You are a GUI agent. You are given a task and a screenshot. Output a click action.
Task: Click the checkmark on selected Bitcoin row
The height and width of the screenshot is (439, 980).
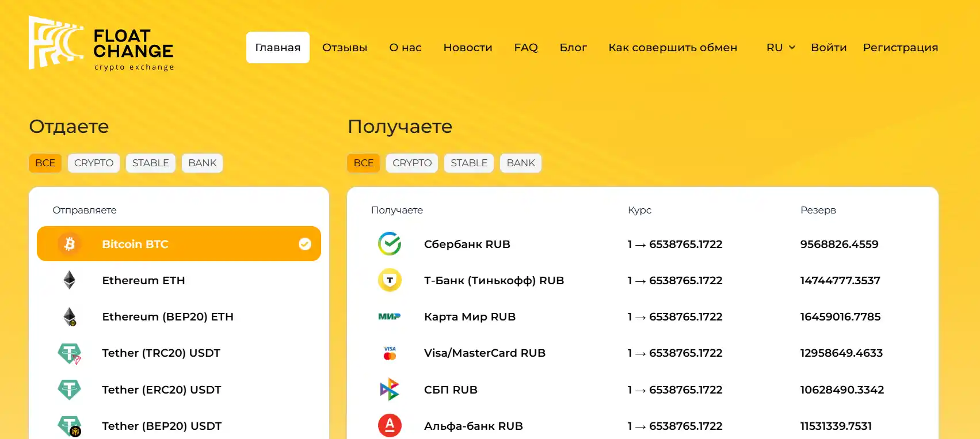(305, 244)
